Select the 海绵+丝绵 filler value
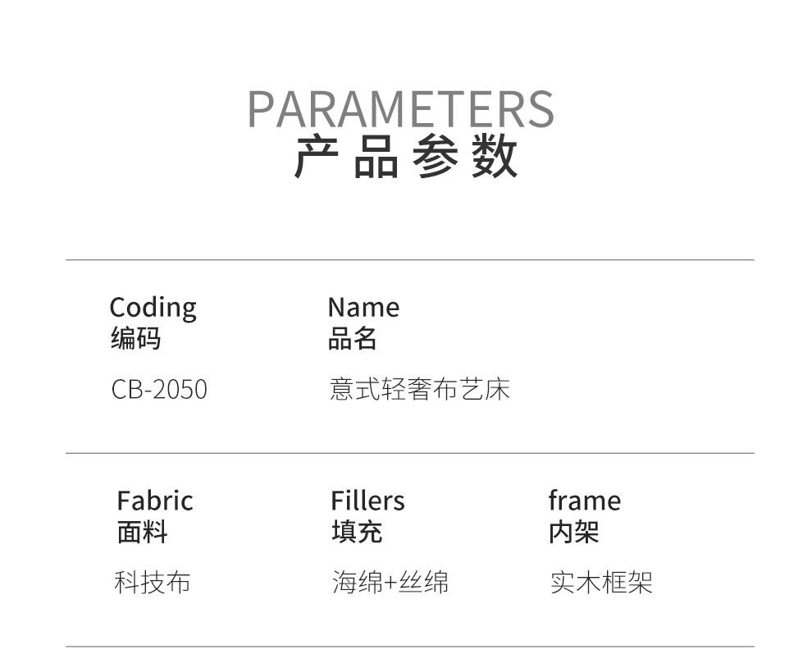This screenshot has width=812, height=668. point(390,583)
